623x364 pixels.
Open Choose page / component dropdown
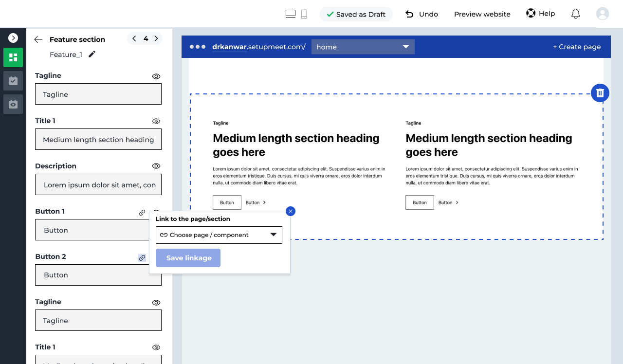point(219,235)
